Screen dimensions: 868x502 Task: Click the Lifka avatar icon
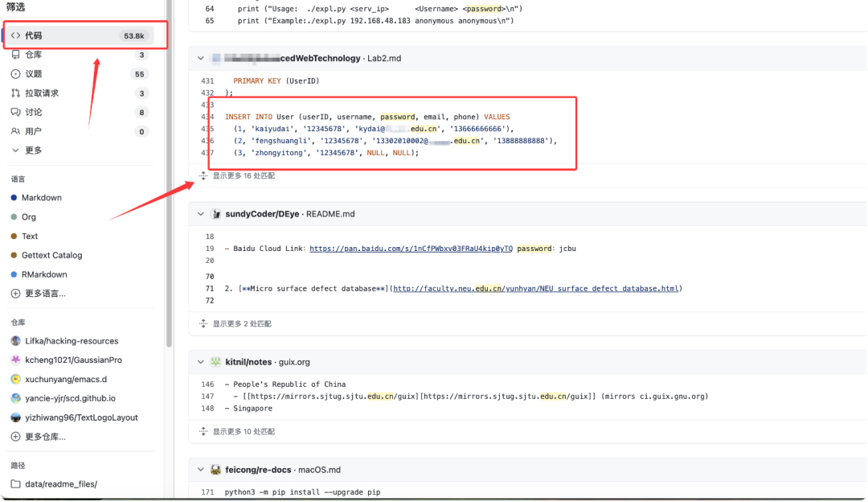(15, 341)
